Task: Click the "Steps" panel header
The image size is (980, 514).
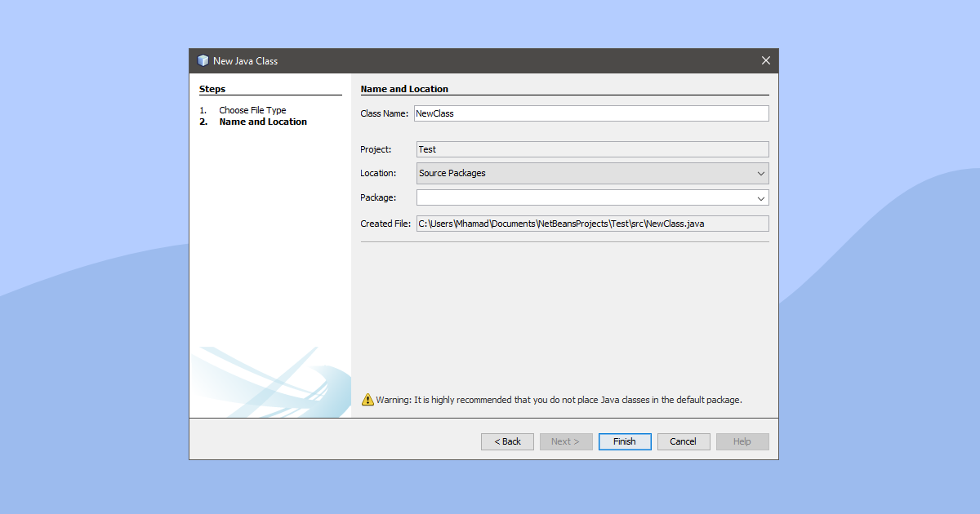Action: click(x=212, y=89)
